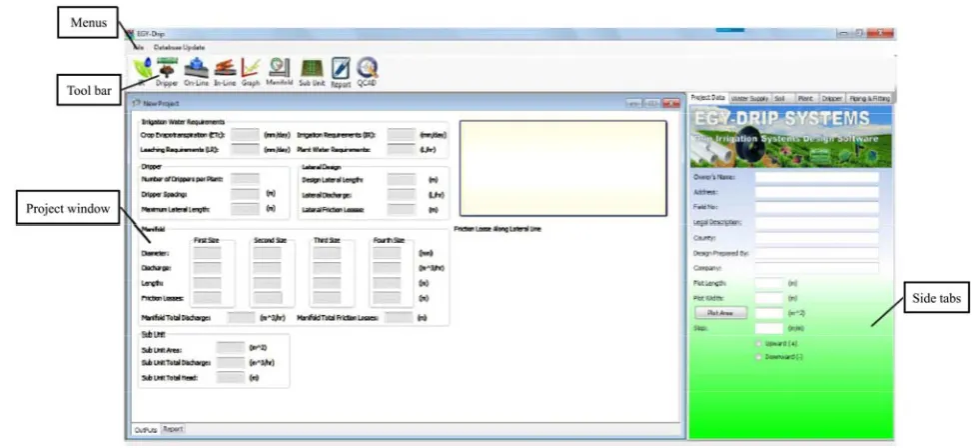Click the Legal Description input field
The width and height of the screenshot is (980, 448).
point(817,222)
